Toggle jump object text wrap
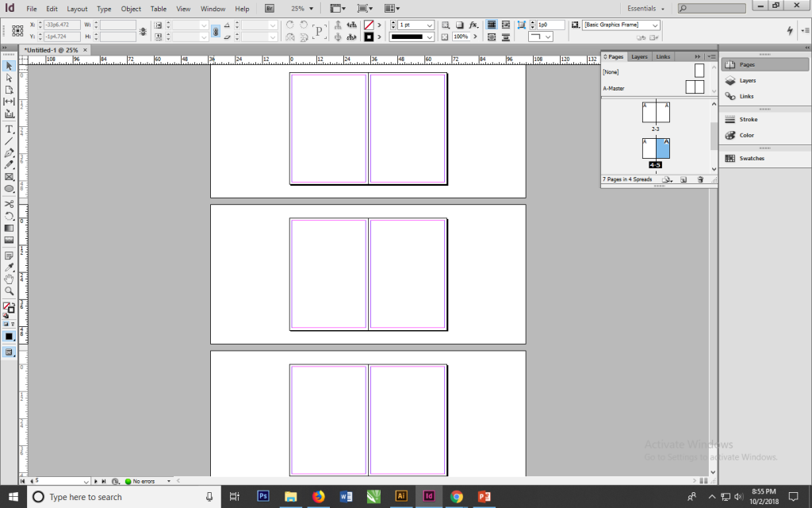This screenshot has height=508, width=812. pyautogui.click(x=506, y=37)
